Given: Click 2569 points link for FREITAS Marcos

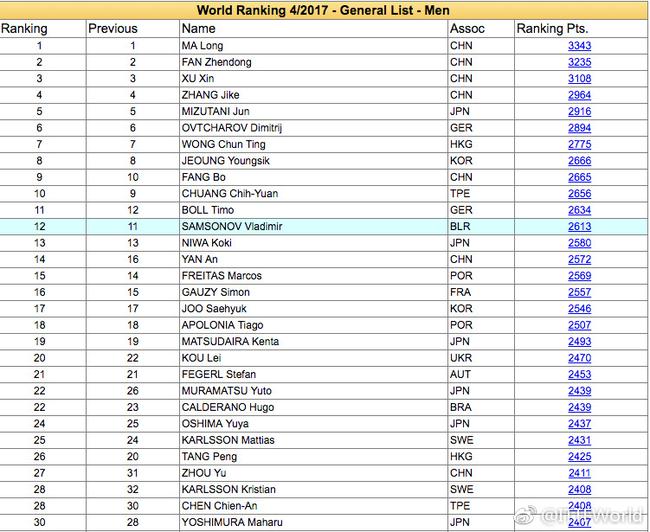Looking at the screenshot, I should tap(579, 276).
